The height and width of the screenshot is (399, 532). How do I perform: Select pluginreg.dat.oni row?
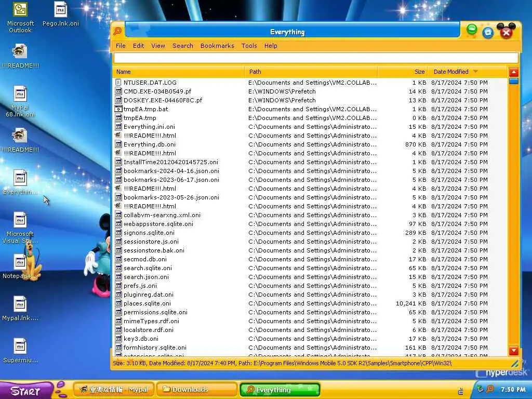click(310, 295)
